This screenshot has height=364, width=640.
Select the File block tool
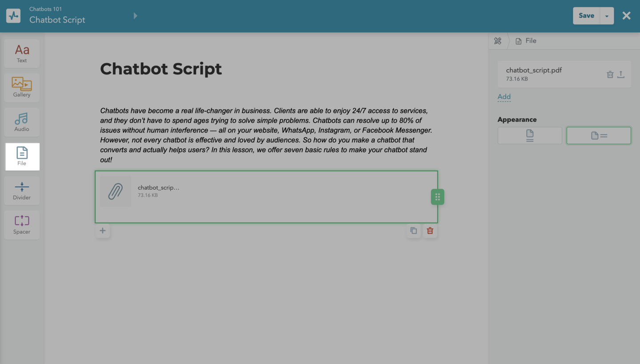click(22, 156)
